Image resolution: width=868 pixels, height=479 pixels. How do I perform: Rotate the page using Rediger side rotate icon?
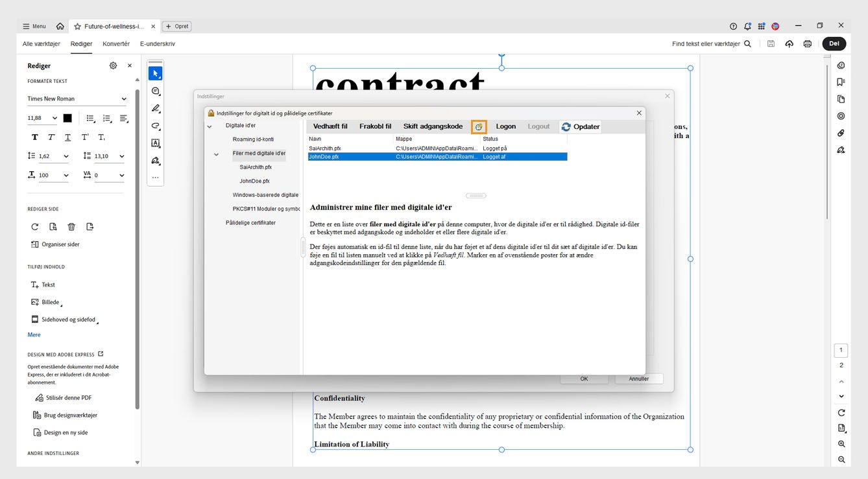35,227
